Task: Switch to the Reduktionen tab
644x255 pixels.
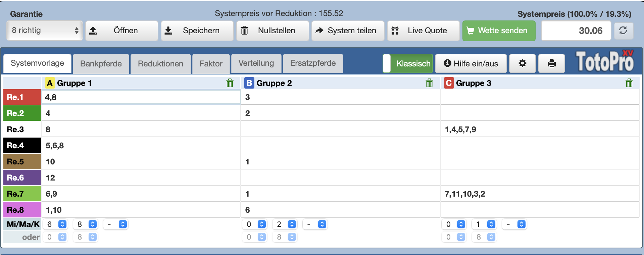Action: (161, 64)
